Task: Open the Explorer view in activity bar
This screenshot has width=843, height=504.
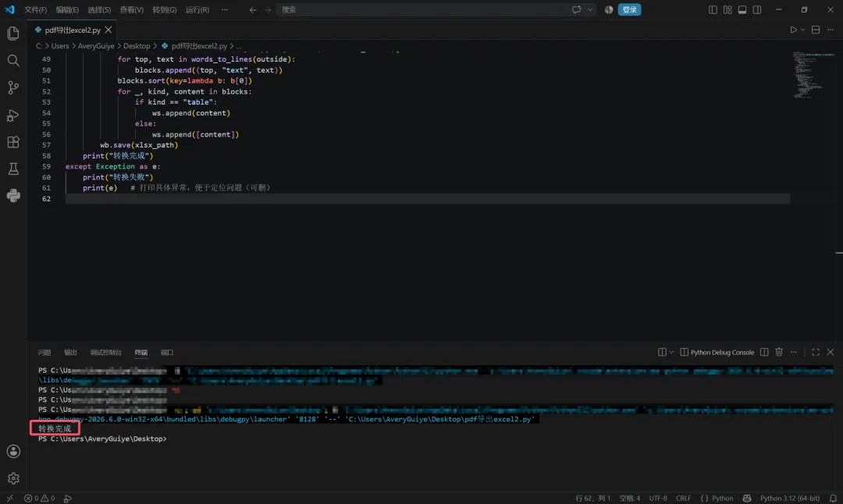Action: coord(13,34)
